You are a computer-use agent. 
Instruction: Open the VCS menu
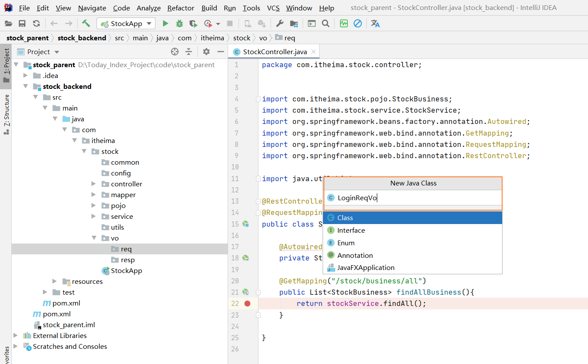(x=273, y=8)
